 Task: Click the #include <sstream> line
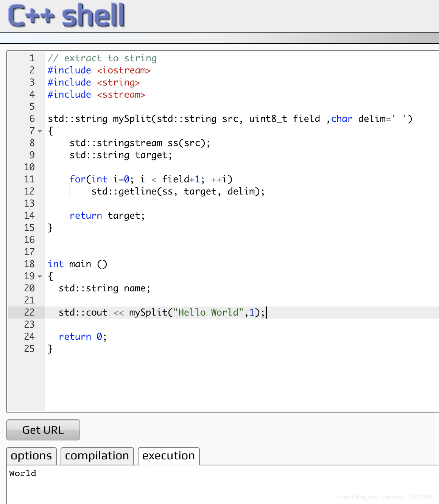(x=97, y=95)
